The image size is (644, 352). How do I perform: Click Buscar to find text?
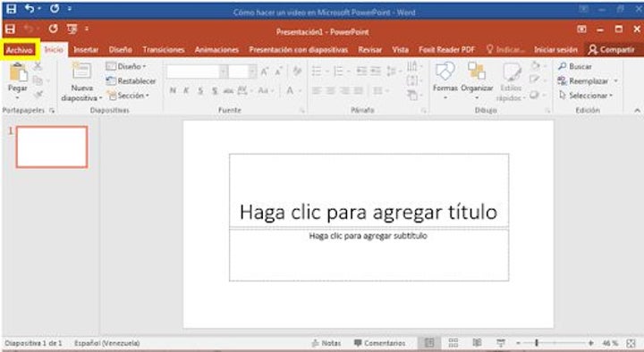(x=575, y=66)
